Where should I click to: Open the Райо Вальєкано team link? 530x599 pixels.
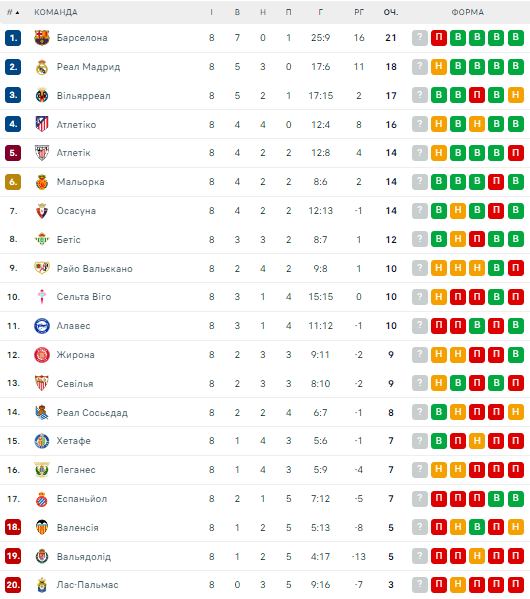point(95,269)
